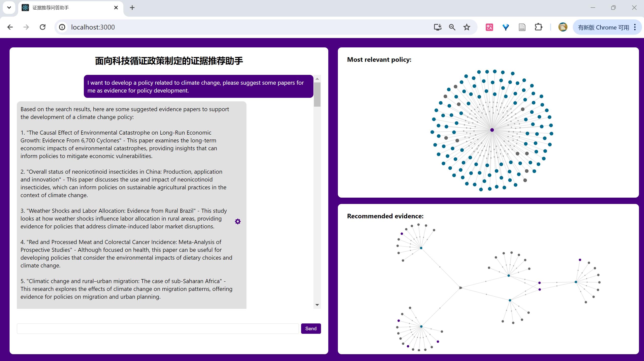The width and height of the screenshot is (644, 361).
Task: Click the install app icon in the address bar
Action: 438,27
